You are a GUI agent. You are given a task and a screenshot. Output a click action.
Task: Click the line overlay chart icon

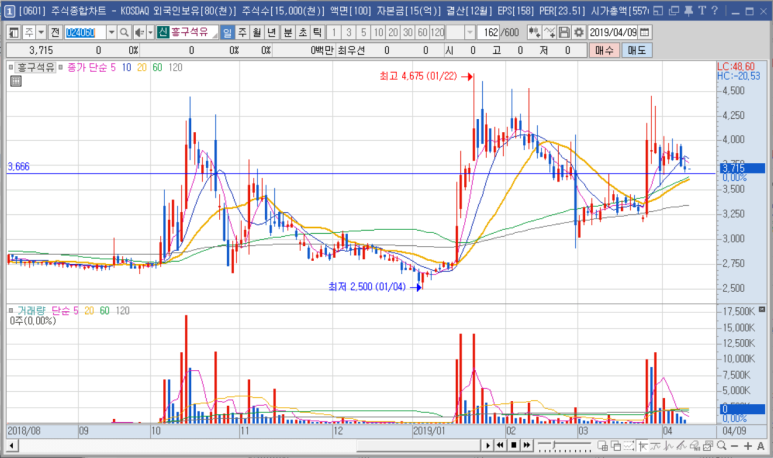[x=550, y=33]
